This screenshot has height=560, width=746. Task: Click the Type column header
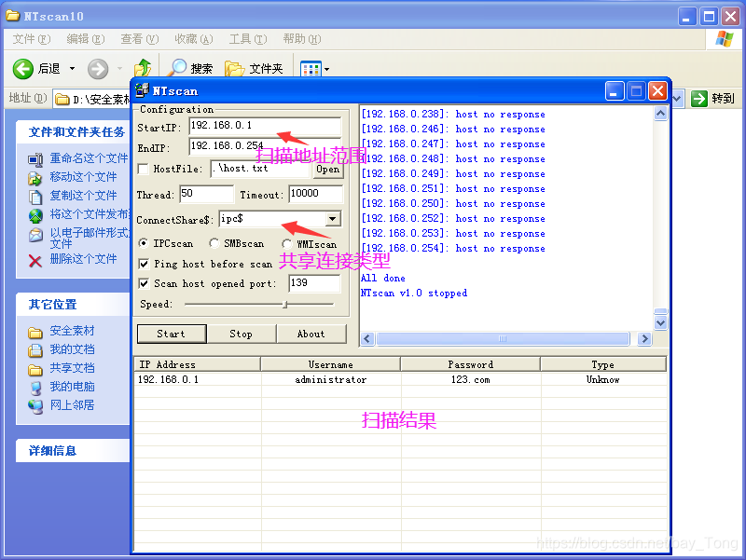click(603, 364)
